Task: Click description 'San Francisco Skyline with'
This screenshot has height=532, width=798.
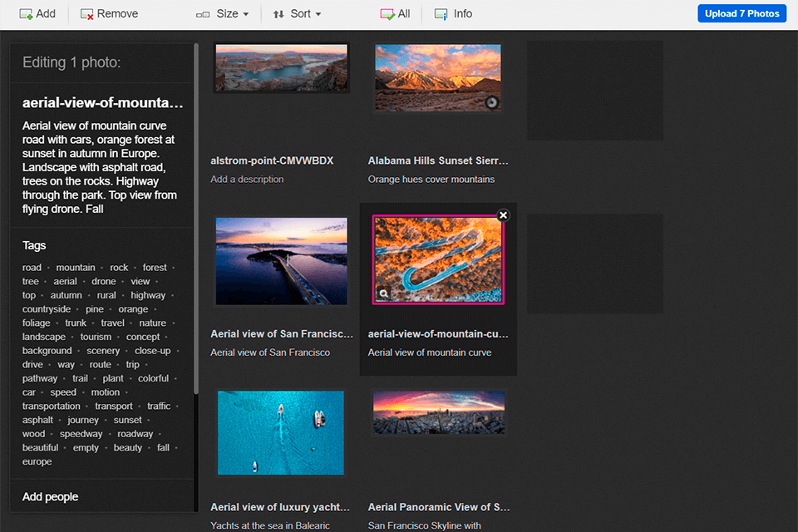Action: 425,525
